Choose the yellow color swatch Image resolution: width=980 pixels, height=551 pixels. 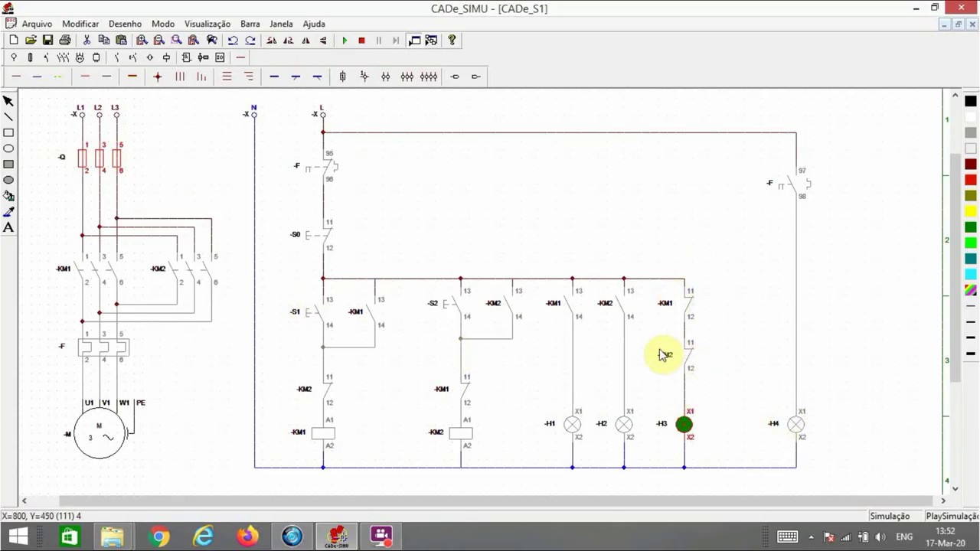tap(971, 211)
